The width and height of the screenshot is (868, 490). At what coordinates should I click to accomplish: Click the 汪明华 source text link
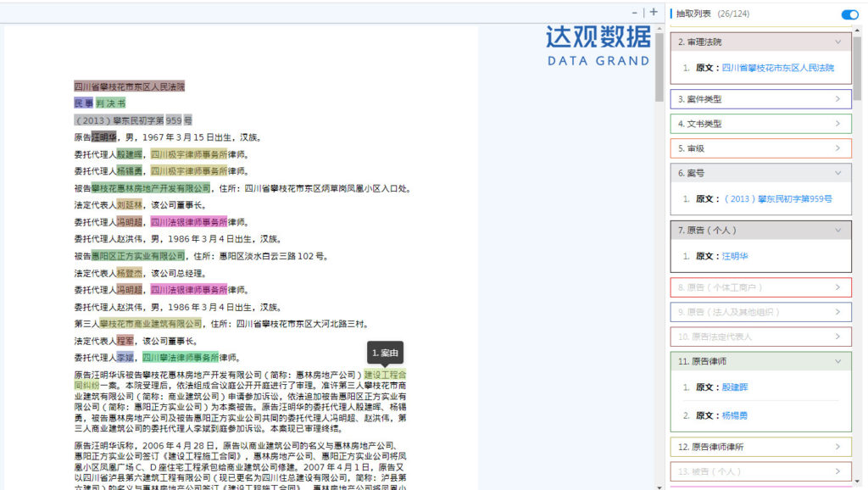(735, 256)
